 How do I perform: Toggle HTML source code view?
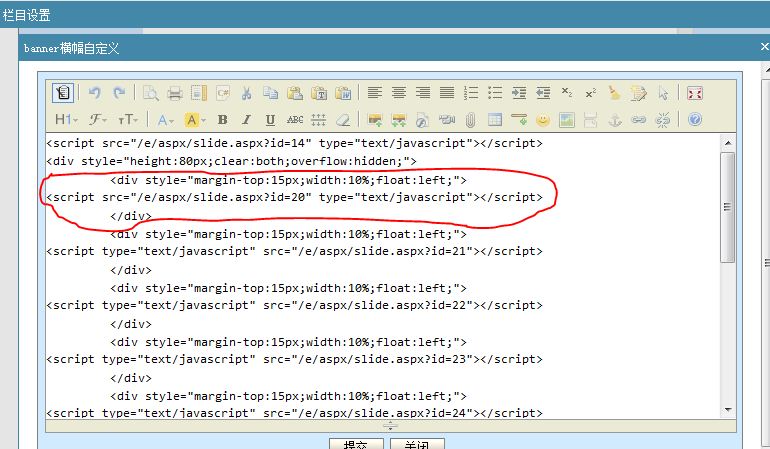[63, 93]
